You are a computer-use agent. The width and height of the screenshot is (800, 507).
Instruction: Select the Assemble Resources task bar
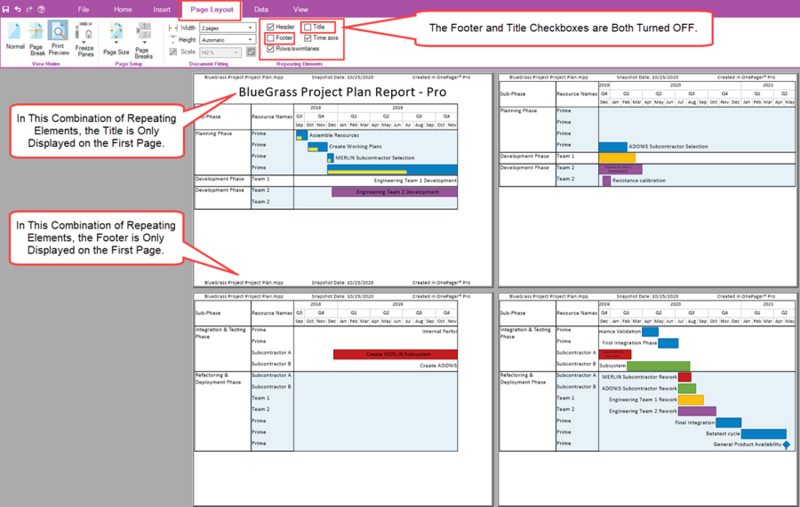coord(302,135)
